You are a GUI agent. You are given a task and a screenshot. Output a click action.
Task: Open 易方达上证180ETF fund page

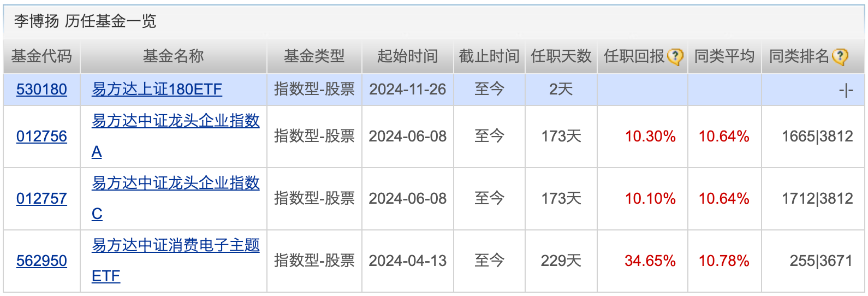pos(157,90)
